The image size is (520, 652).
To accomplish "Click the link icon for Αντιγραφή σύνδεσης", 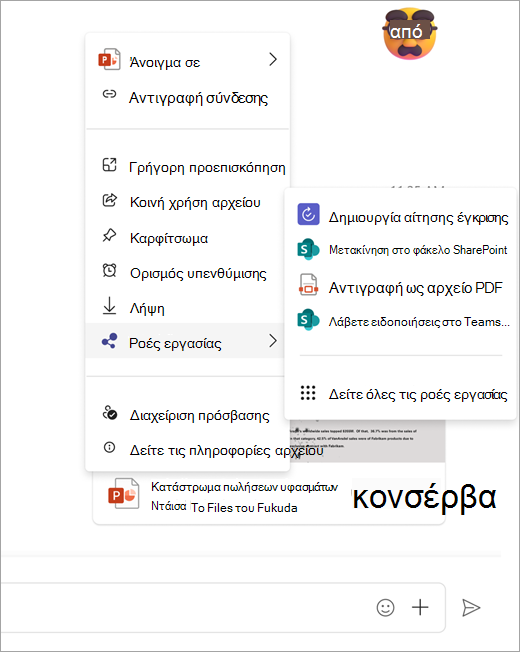I will click(x=109, y=94).
